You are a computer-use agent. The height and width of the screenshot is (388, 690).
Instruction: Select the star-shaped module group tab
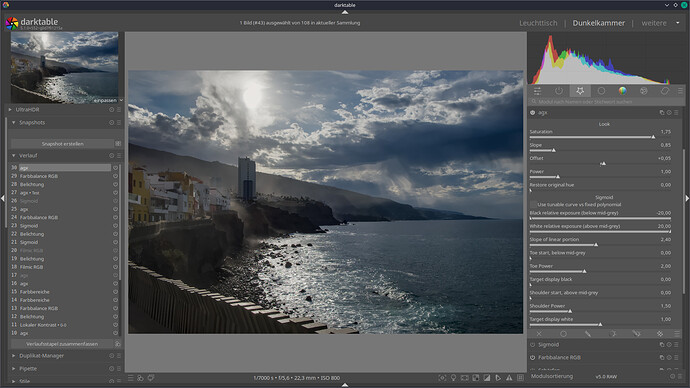(580, 91)
